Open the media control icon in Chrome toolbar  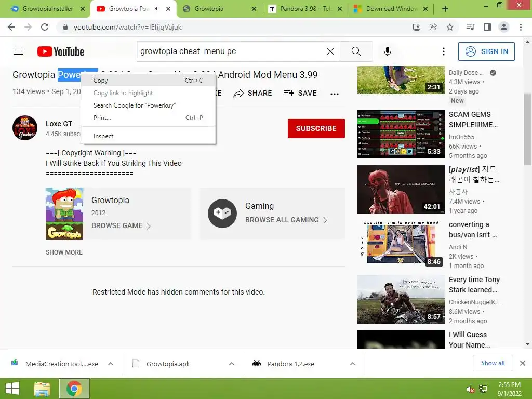[x=470, y=27]
